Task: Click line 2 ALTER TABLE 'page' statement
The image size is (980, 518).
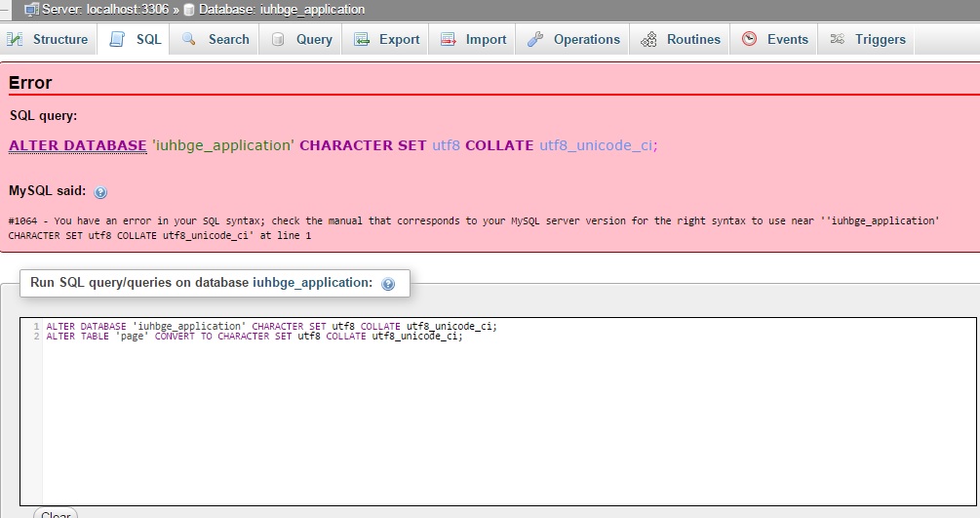Action: (255, 336)
